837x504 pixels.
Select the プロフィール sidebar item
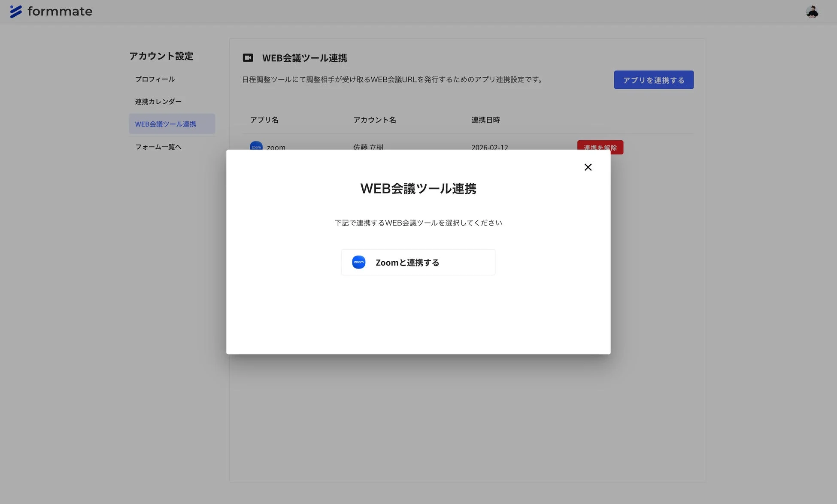155,79
